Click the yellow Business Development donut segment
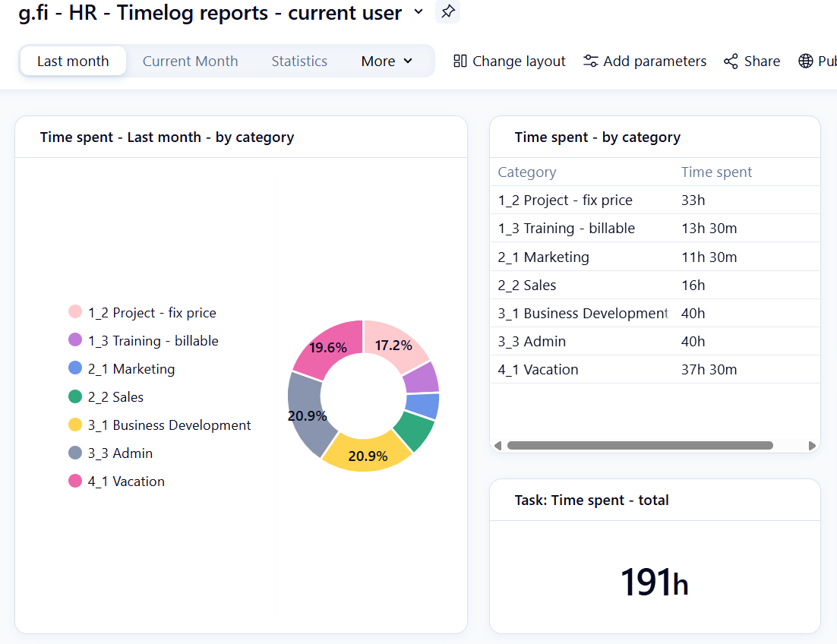This screenshot has height=644, width=837. (x=365, y=453)
